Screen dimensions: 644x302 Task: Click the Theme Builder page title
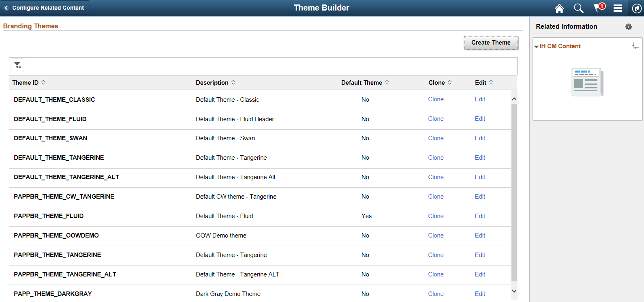[321, 8]
